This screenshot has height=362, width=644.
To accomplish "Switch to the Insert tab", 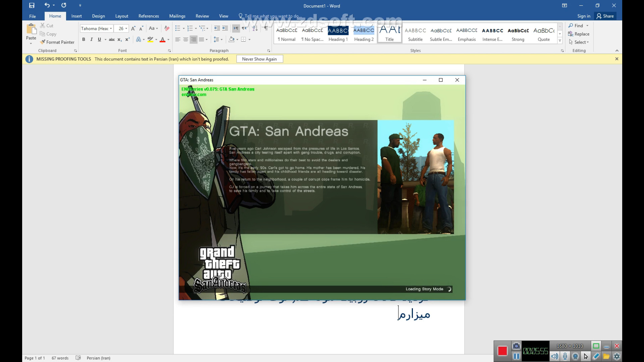I will coord(76,16).
